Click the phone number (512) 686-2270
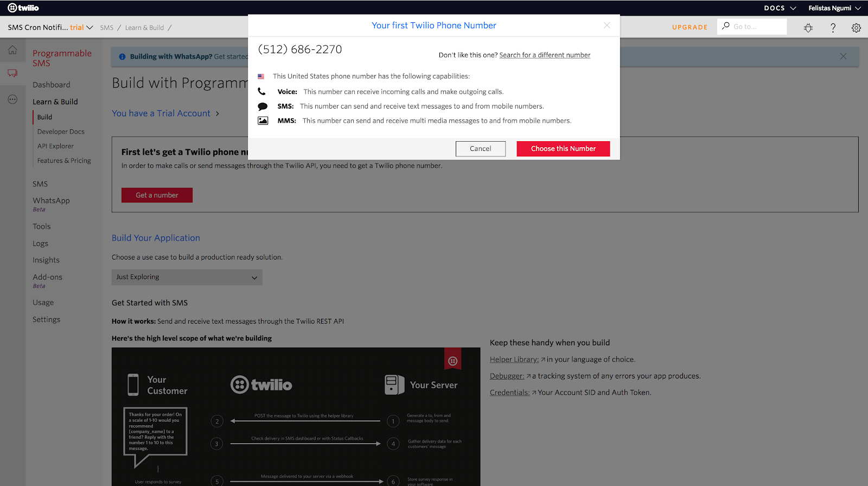This screenshot has width=868, height=486. pos(300,49)
